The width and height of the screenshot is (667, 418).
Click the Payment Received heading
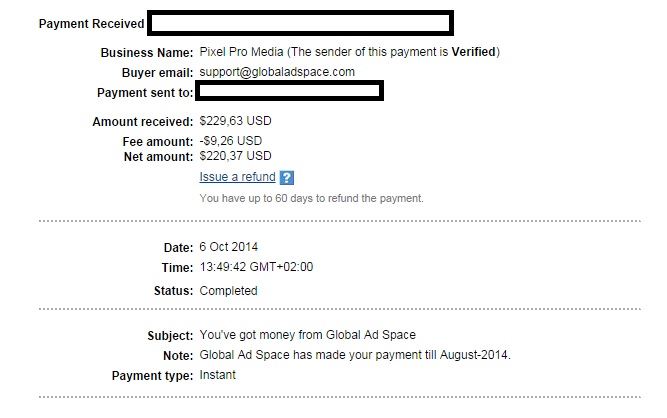[91, 23]
